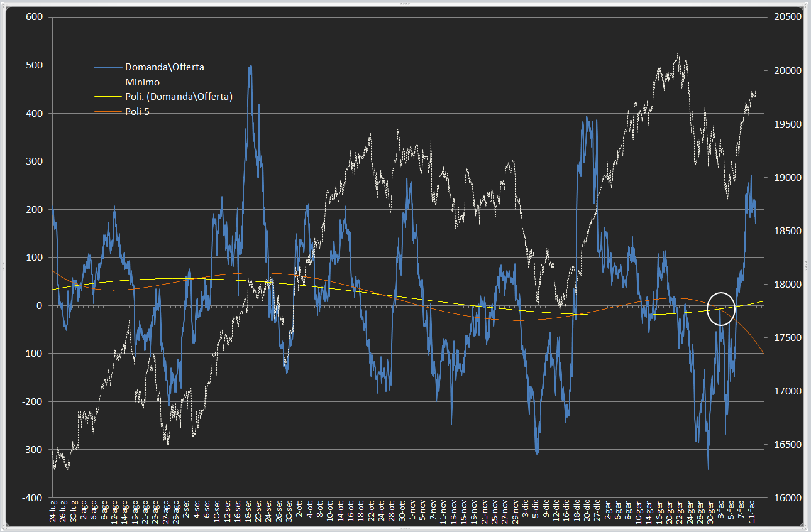Click the 20500 value on right axis
Screen dimensions: 811x532
pyautogui.click(x=786, y=17)
